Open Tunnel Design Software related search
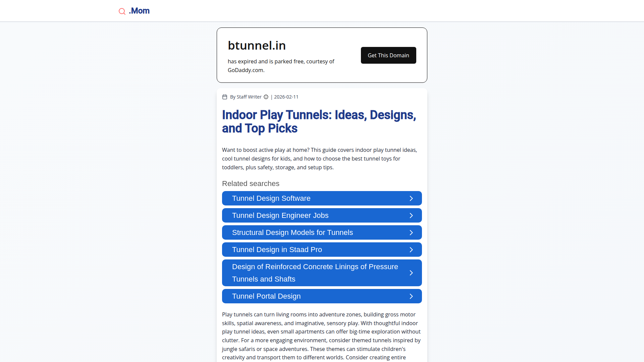 pos(322,198)
